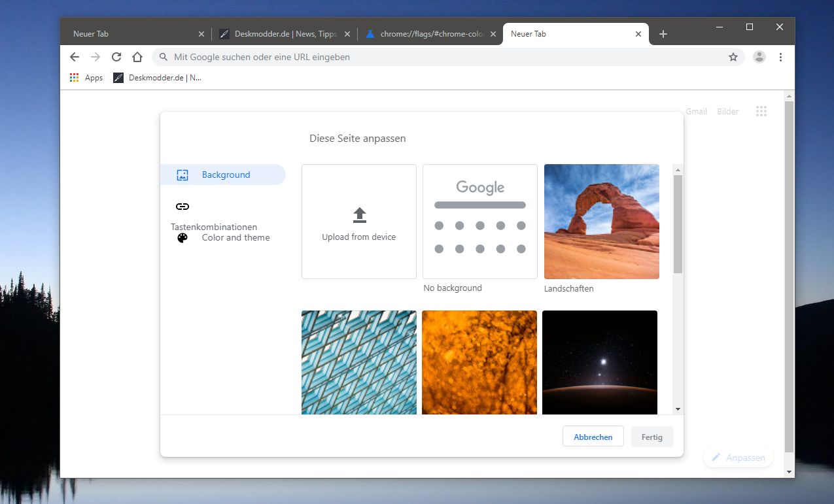The height and width of the screenshot is (504, 834).
Task: Open Chrome's three-dot menu
Action: tap(780, 57)
